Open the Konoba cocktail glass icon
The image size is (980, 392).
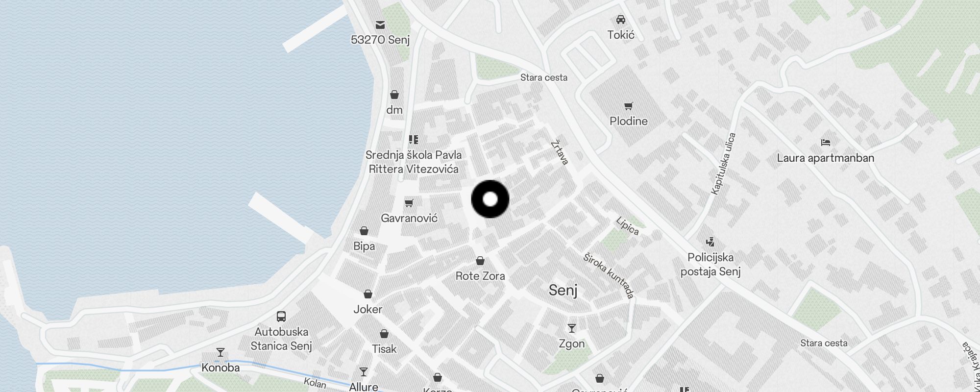click(x=220, y=352)
